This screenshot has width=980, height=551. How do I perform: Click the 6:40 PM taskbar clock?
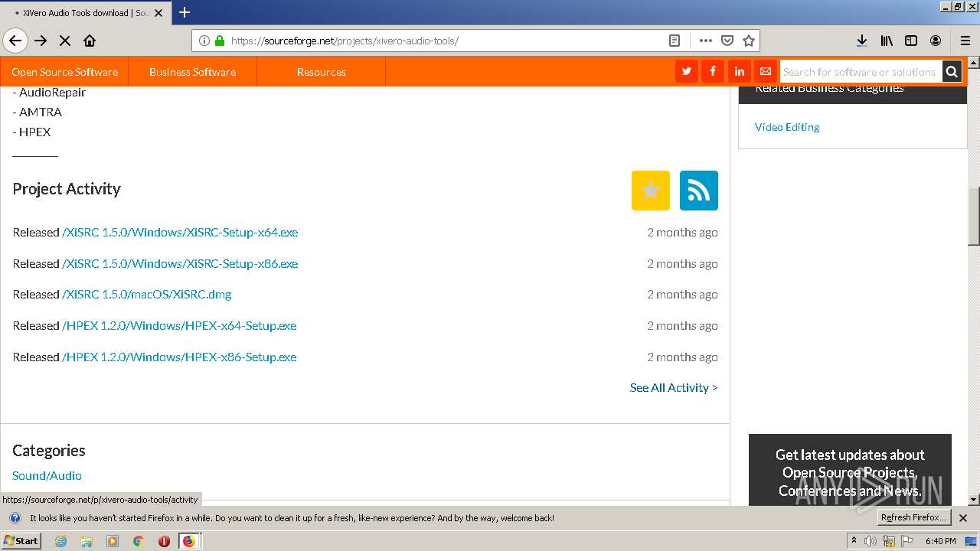coord(940,541)
